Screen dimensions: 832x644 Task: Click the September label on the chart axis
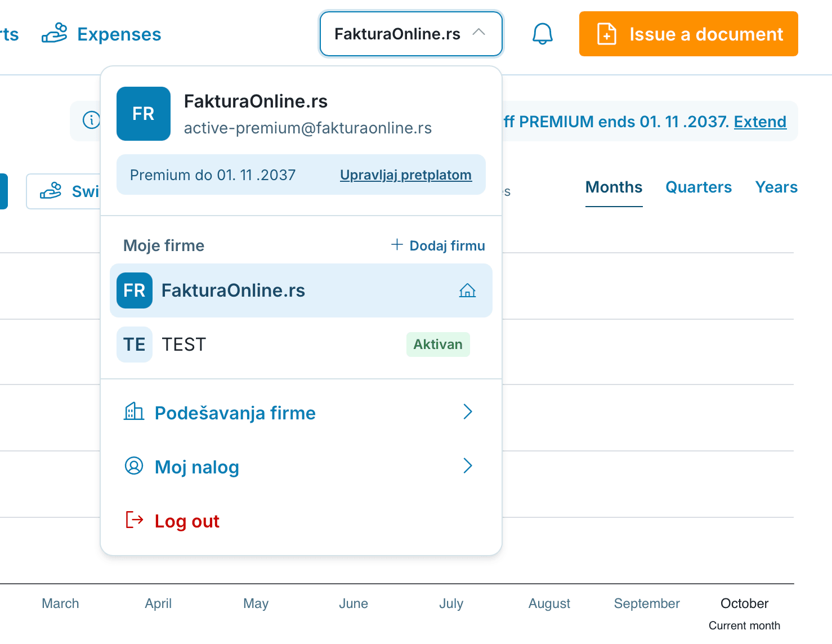tap(647, 603)
